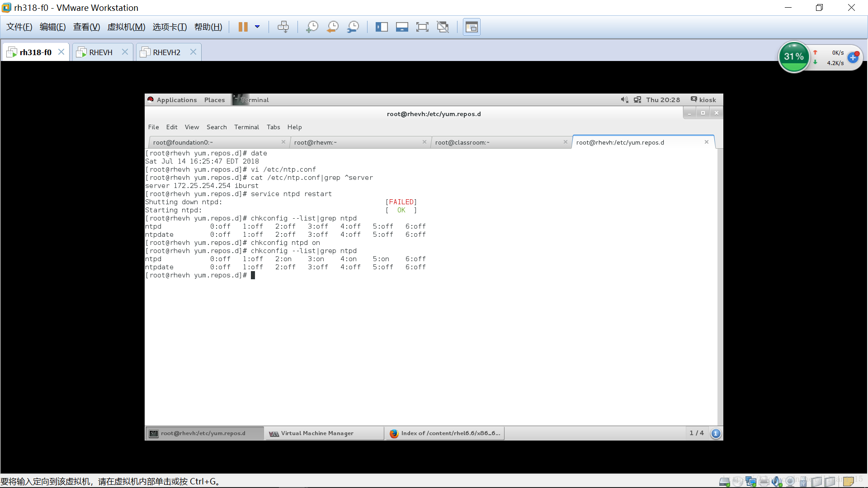
Task: Toggle the thumbnail bar view icon
Action: [x=402, y=27]
